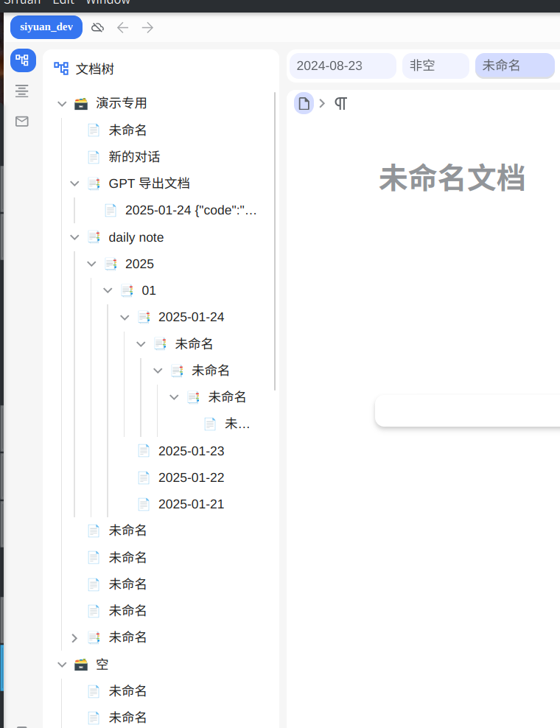The width and height of the screenshot is (560, 728).
Task: Click the breadcrumb chevron separator
Action: [x=322, y=103]
